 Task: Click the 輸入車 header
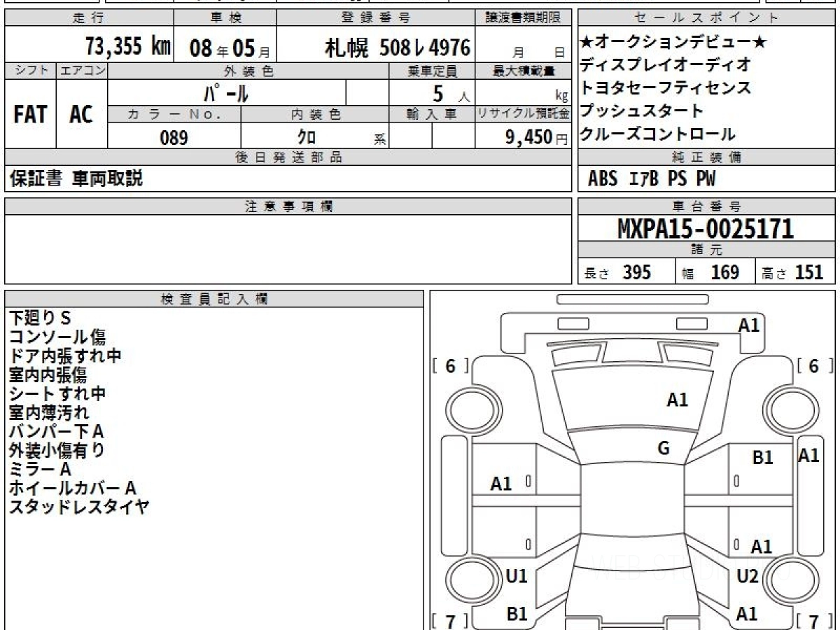432,114
